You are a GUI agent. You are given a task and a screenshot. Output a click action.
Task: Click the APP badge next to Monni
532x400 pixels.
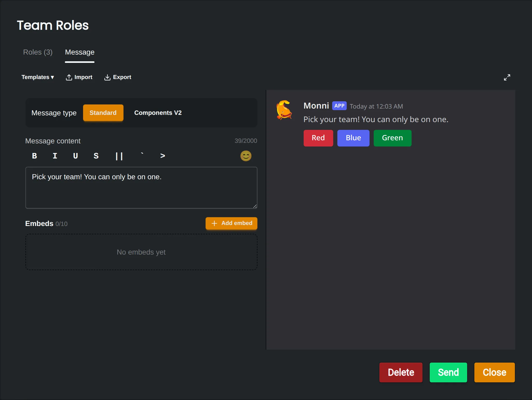click(339, 106)
